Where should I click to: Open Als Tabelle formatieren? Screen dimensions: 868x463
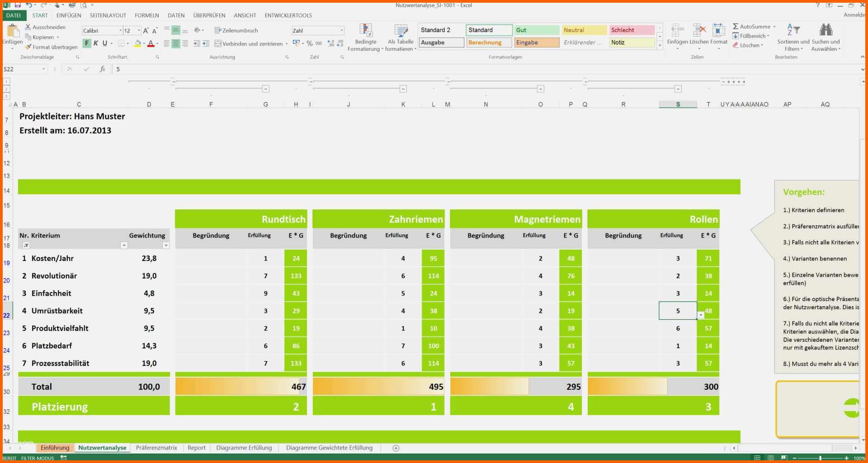pos(401,38)
